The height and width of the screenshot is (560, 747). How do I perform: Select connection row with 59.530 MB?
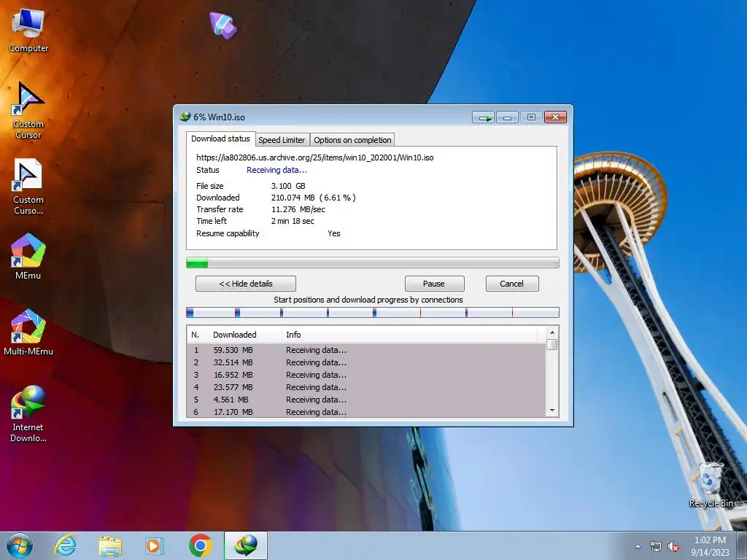tap(366, 350)
